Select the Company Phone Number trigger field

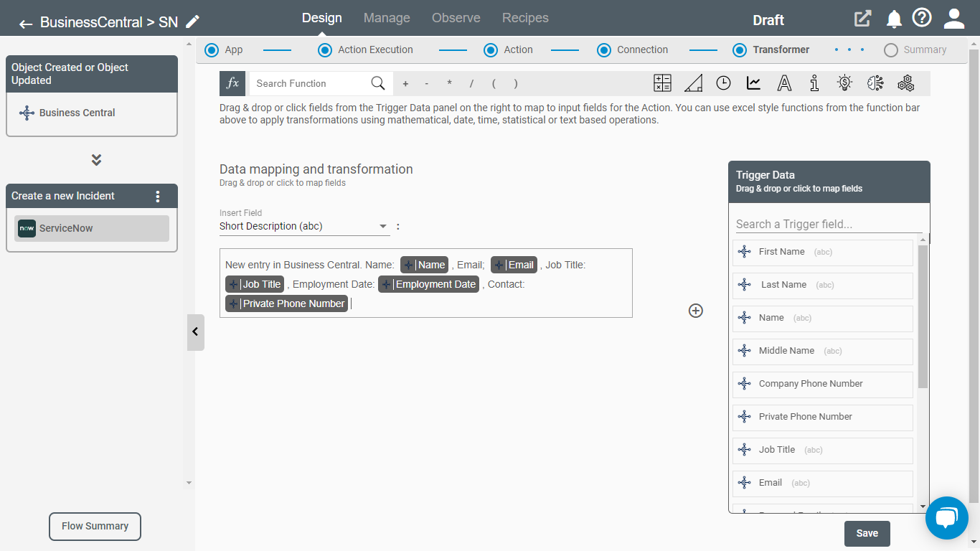[823, 384]
